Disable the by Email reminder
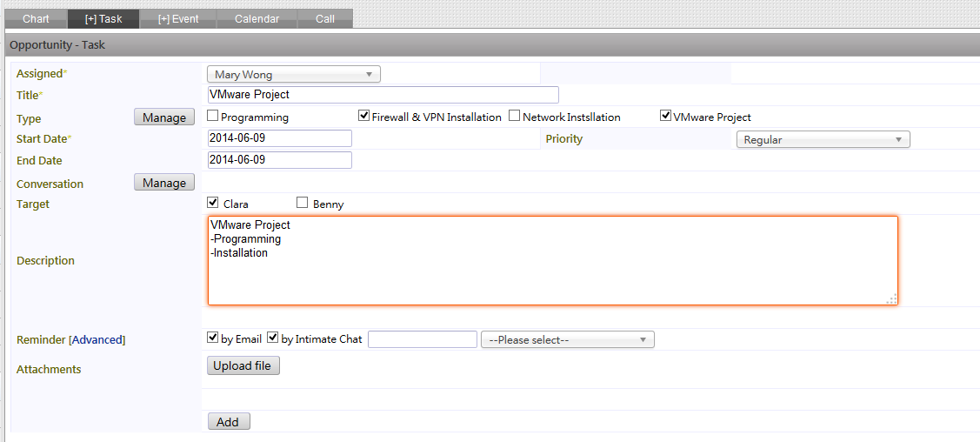The height and width of the screenshot is (442, 980). point(212,338)
